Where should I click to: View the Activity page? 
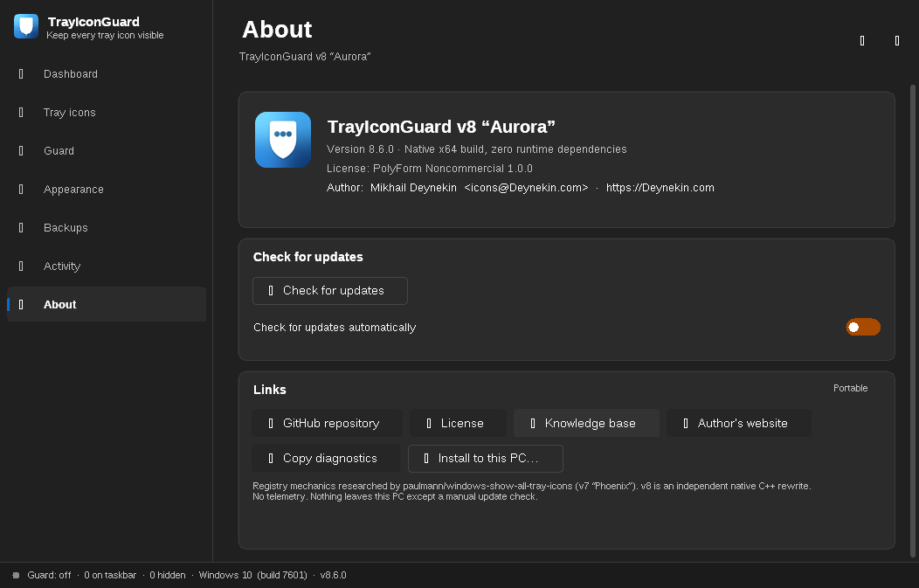tap(106, 266)
